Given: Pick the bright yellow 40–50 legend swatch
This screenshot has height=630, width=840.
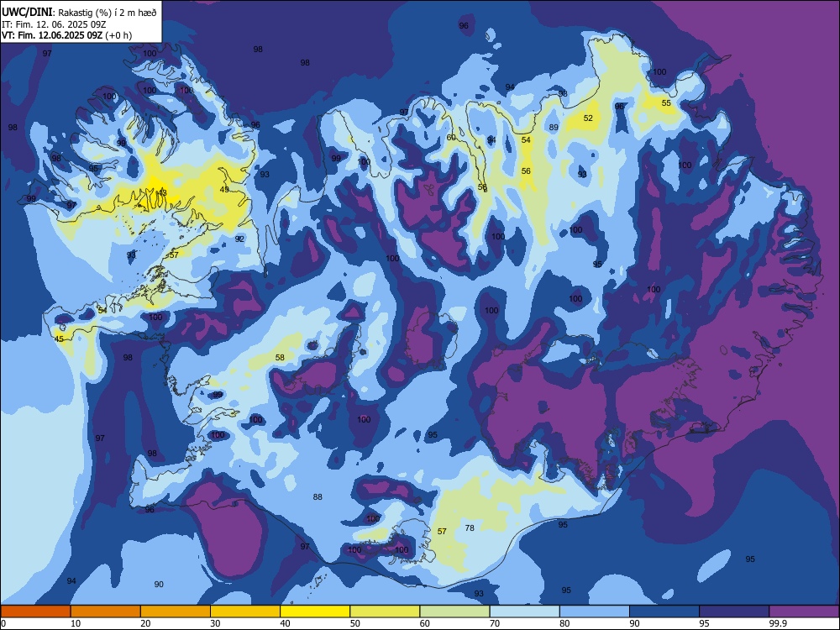Looking at the screenshot, I should click(315, 612).
